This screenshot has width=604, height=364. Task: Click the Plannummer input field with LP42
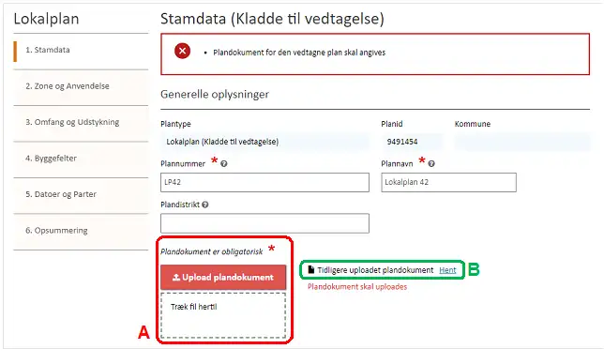point(264,182)
